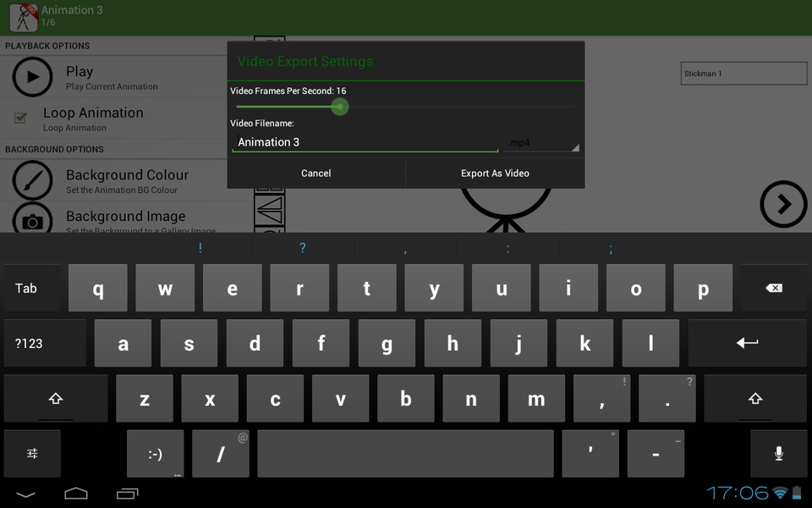Tap the apostrophe key
This screenshot has height=508, width=812.
590,454
